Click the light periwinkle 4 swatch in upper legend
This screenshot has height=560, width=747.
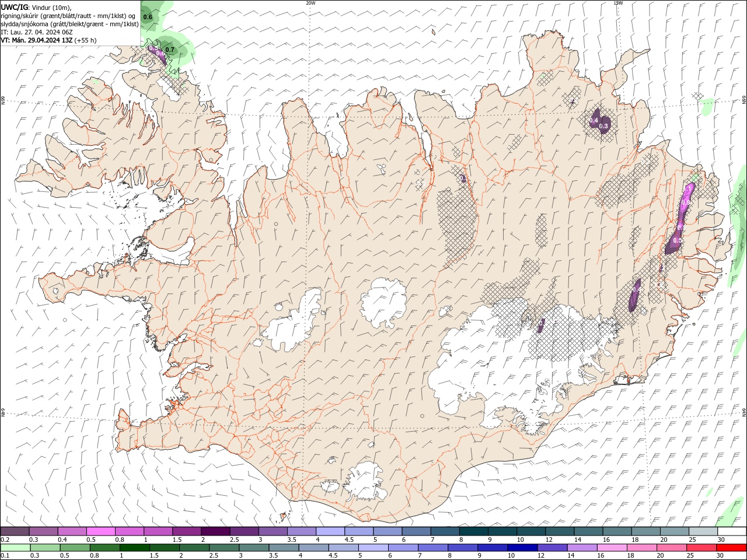click(x=330, y=531)
